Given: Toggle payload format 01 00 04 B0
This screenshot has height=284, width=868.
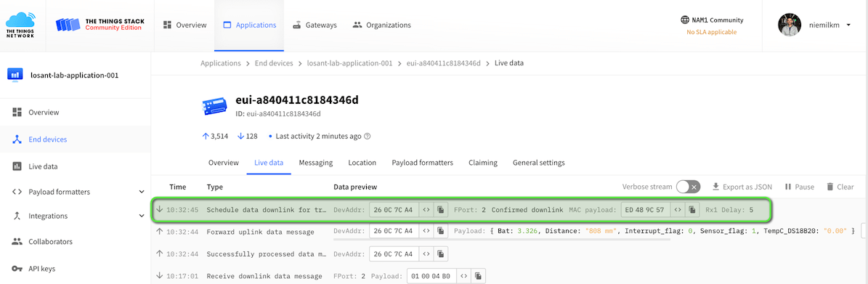Looking at the screenshot, I should coord(464,276).
